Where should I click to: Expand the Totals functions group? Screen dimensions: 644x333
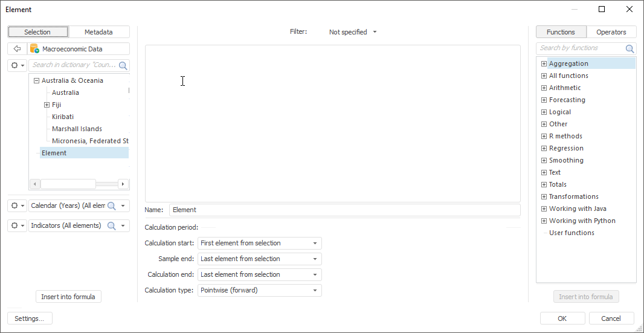pyautogui.click(x=544, y=184)
